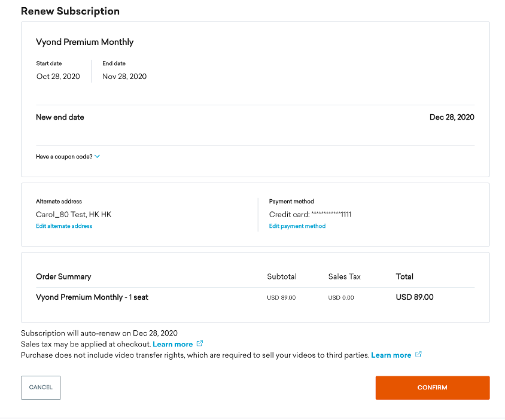
Task: Click the Carol_80 Test, HK HK address
Action: coord(74,214)
